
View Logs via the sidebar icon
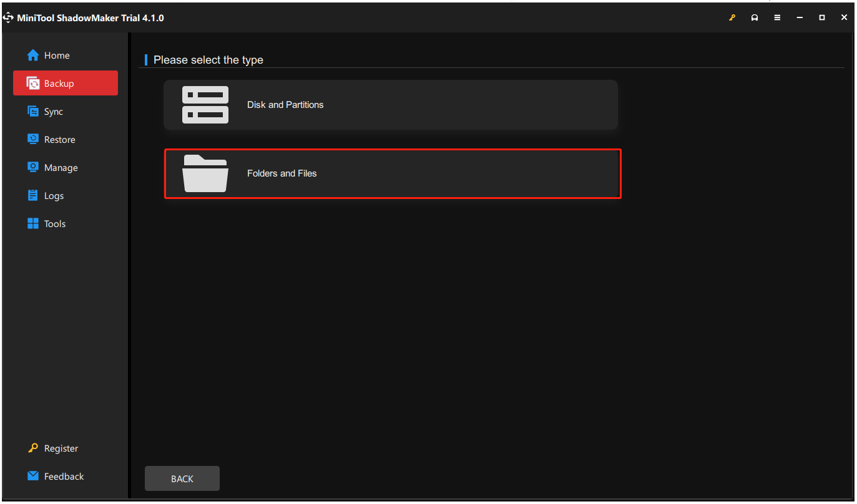pos(32,195)
